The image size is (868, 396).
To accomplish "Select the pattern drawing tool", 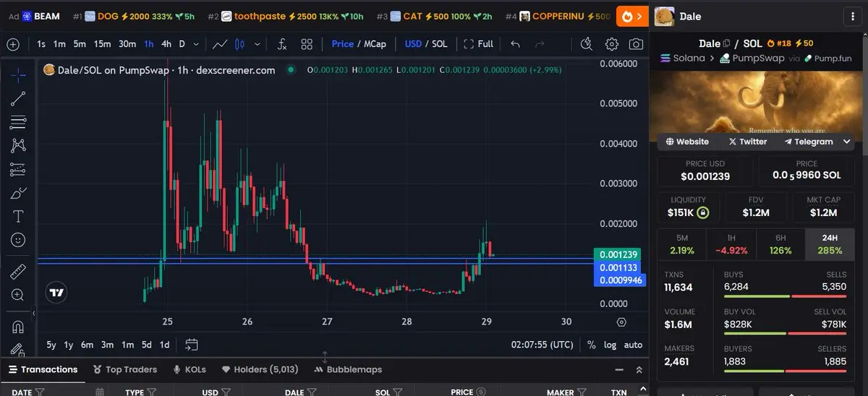I will (x=18, y=146).
